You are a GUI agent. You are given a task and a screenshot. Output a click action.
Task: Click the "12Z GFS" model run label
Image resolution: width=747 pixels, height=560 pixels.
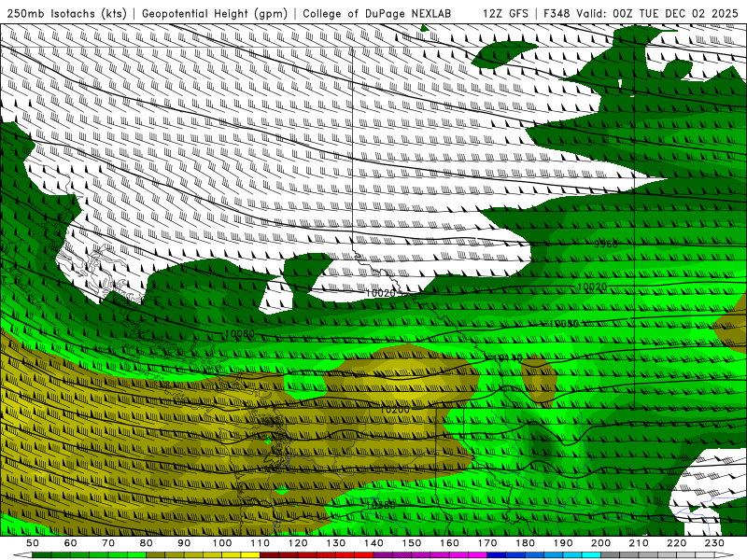[505, 13]
